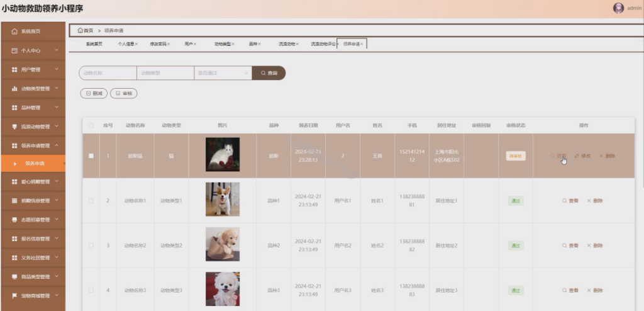Click 删除 for row 2 动物名称1
Screen dimensions: 644x311
pyautogui.click(x=595, y=201)
